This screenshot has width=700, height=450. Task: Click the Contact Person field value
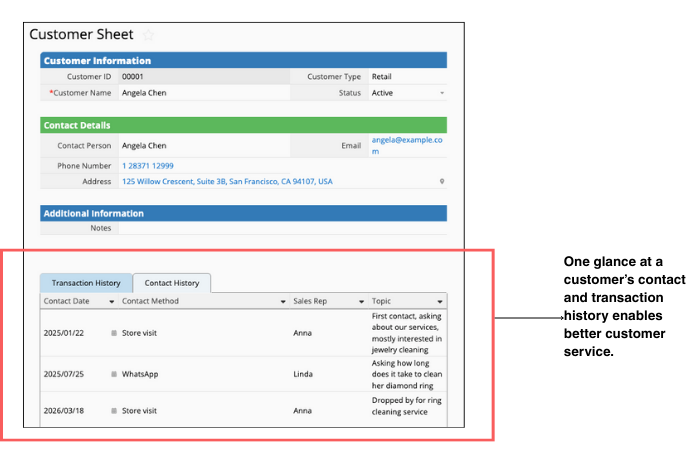coord(200,146)
